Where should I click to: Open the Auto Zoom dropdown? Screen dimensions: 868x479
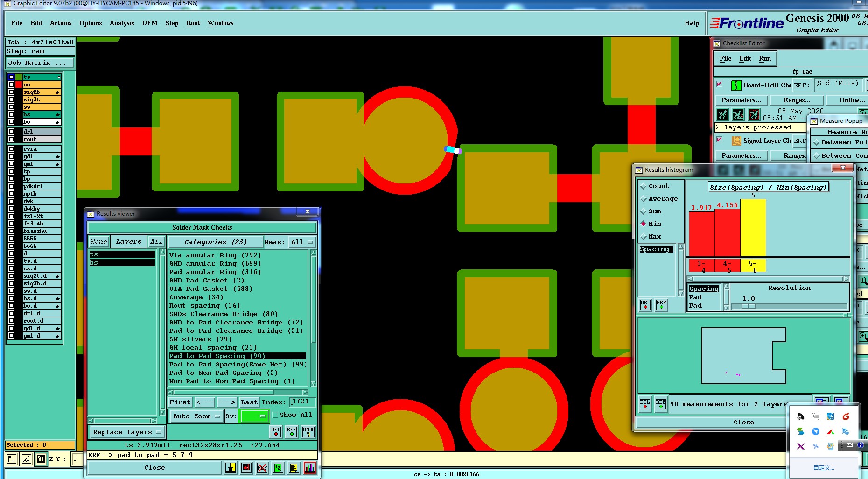pos(196,416)
